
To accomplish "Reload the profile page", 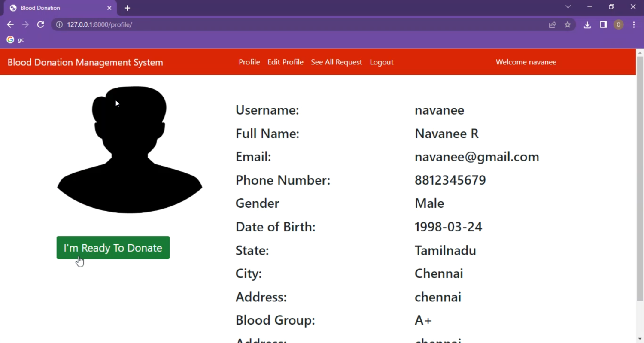I will (x=40, y=25).
